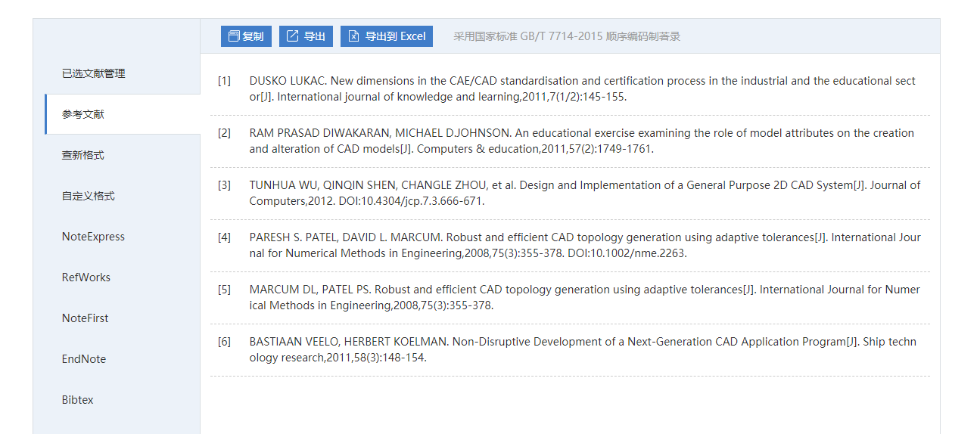Choose the NoteExpress export format

point(93,237)
